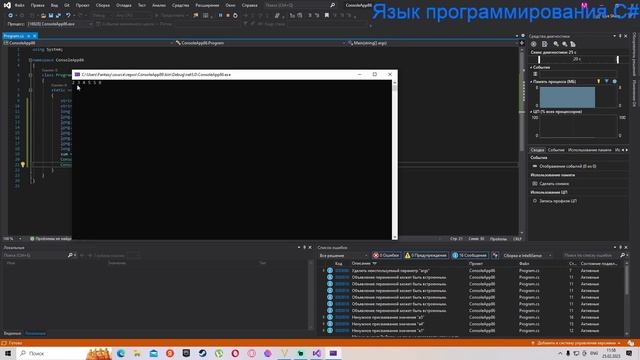Screen dimensions: 640x360
Task: Click the Error List search field
Action: click(590, 255)
